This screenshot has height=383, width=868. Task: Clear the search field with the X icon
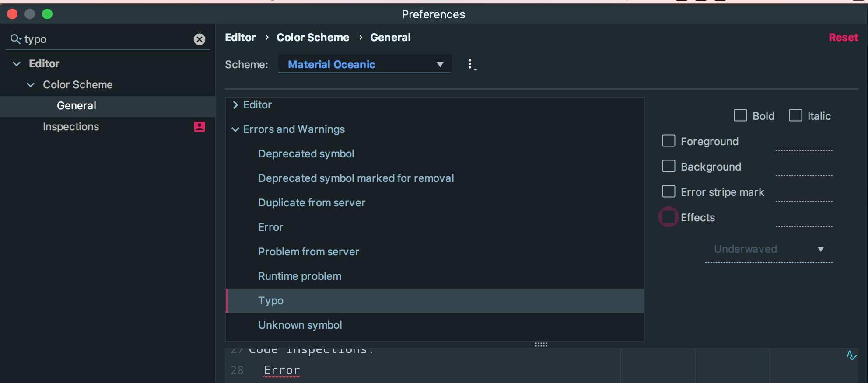(199, 39)
